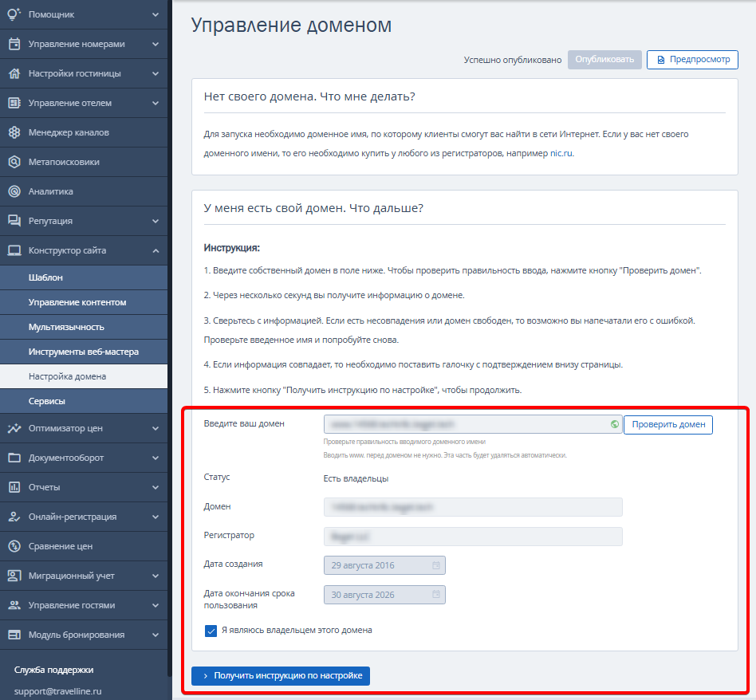Open the Шаблон submenu item
The height and width of the screenshot is (700, 756).
click(84, 277)
